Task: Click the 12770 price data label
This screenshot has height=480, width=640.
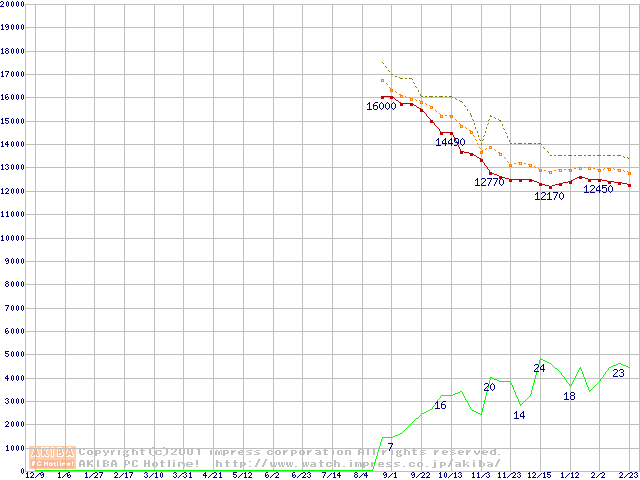Action: tap(489, 182)
